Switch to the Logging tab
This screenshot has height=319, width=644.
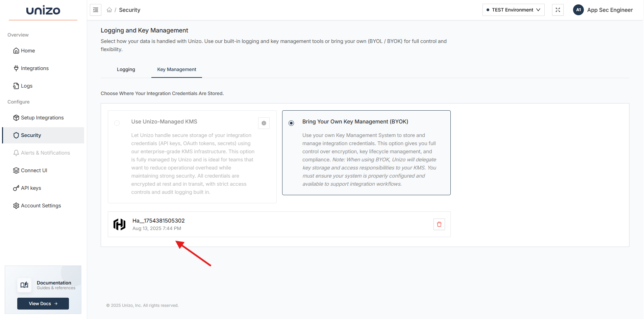126,69
